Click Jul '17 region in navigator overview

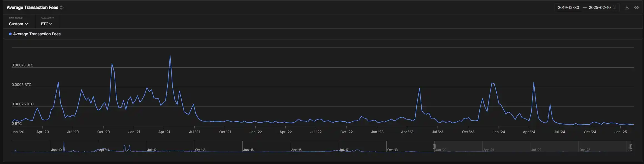tap(344, 150)
